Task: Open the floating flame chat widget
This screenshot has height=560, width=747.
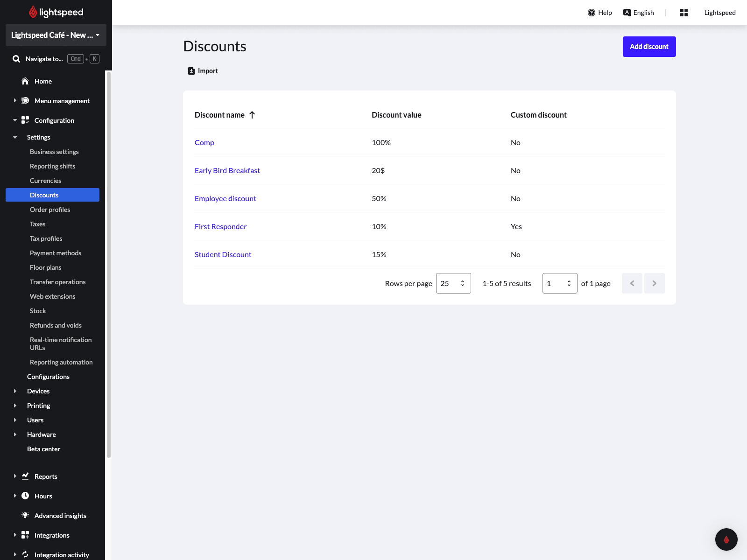Action: coord(726,539)
